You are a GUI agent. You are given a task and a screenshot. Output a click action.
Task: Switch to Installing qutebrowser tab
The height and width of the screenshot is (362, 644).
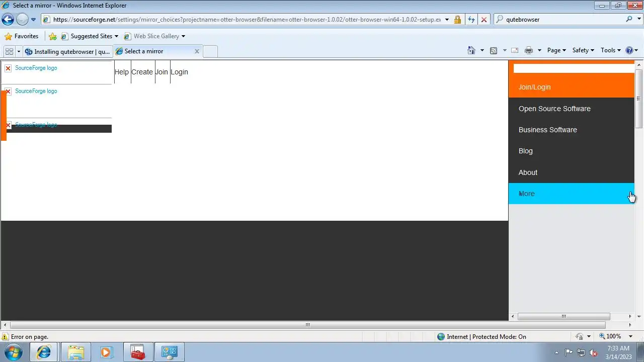pyautogui.click(x=68, y=51)
